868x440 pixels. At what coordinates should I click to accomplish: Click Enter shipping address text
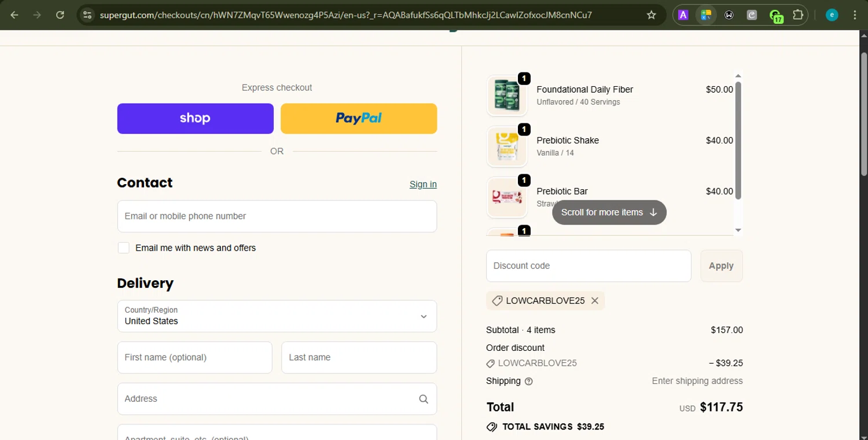click(x=697, y=381)
